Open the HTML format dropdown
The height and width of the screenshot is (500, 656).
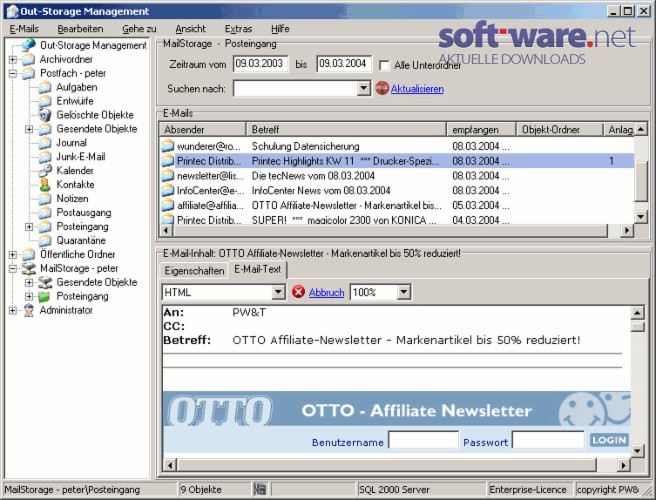(279, 292)
